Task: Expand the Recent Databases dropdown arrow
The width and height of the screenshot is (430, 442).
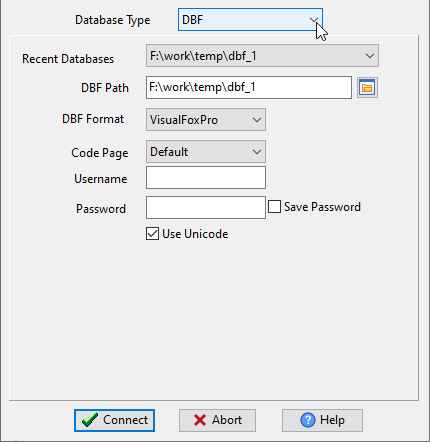Action: 369,56
